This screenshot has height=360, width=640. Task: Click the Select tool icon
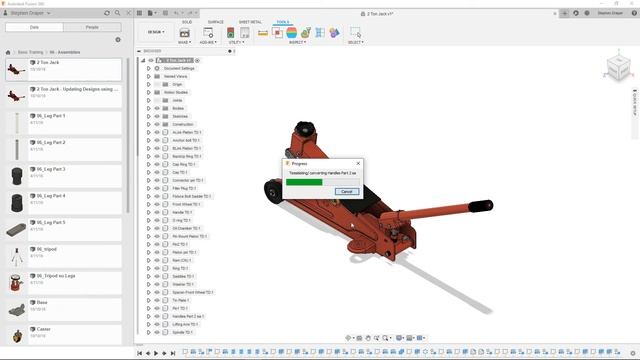pyautogui.click(x=356, y=32)
